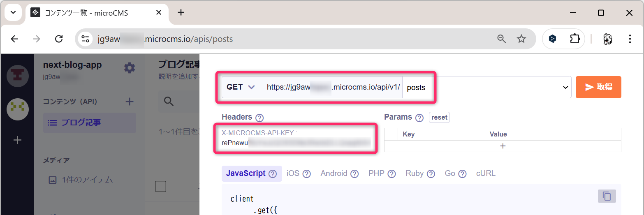Open the GET method dropdown
The image size is (644, 215).
(x=241, y=87)
